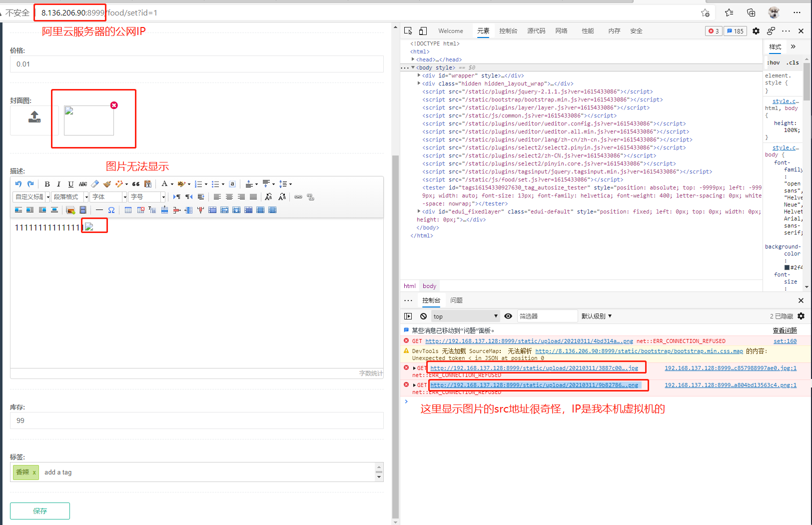Expand the div id wrapper node
Image resolution: width=812 pixels, height=525 pixels.
pyautogui.click(x=419, y=75)
